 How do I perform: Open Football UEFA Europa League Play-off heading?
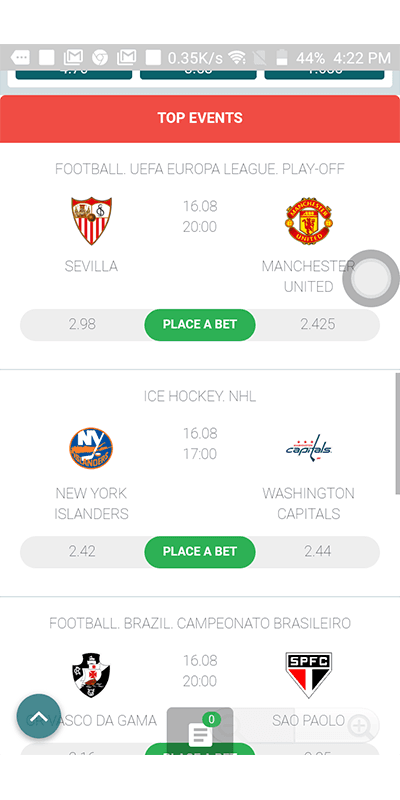(x=200, y=169)
